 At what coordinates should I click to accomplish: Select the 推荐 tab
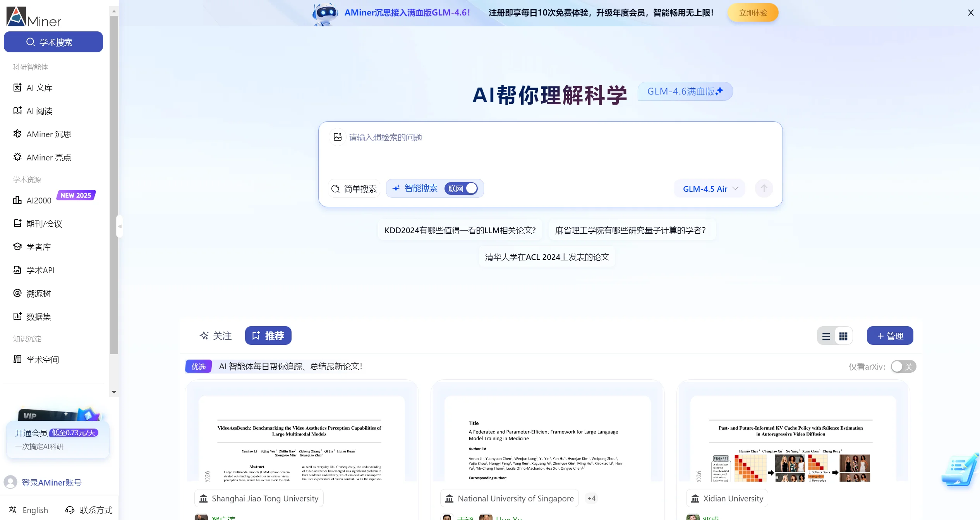click(x=268, y=336)
